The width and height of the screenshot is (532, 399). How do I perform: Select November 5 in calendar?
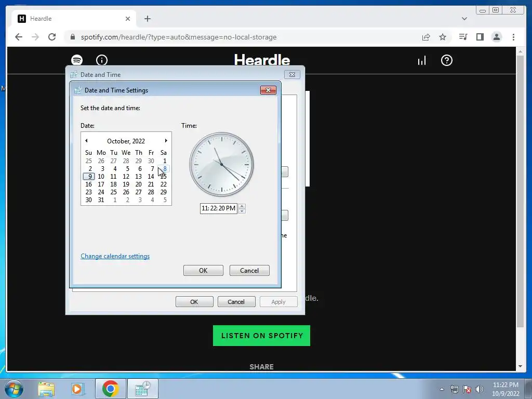pyautogui.click(x=165, y=200)
